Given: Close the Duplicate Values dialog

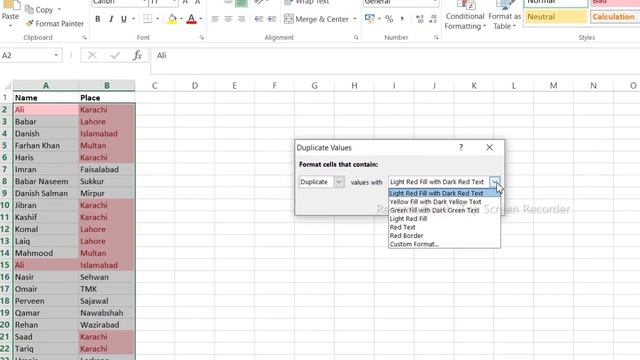Looking at the screenshot, I should [x=489, y=147].
